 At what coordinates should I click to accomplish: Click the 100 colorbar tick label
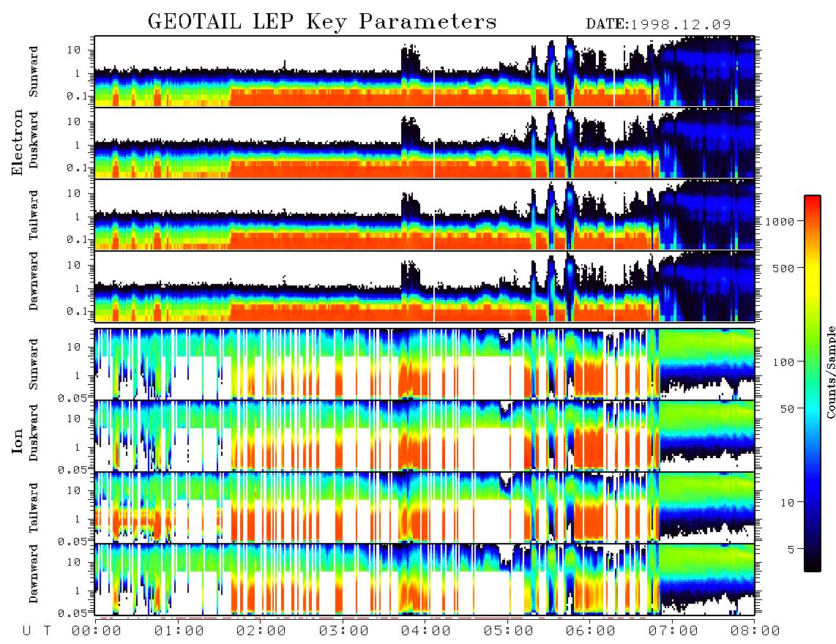click(x=783, y=362)
